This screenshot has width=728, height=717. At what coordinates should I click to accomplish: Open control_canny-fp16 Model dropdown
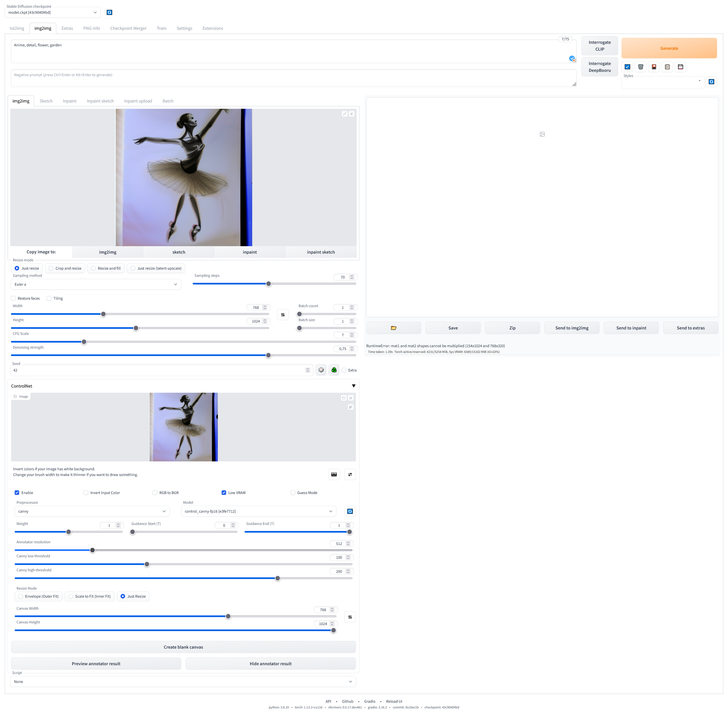[x=258, y=511]
